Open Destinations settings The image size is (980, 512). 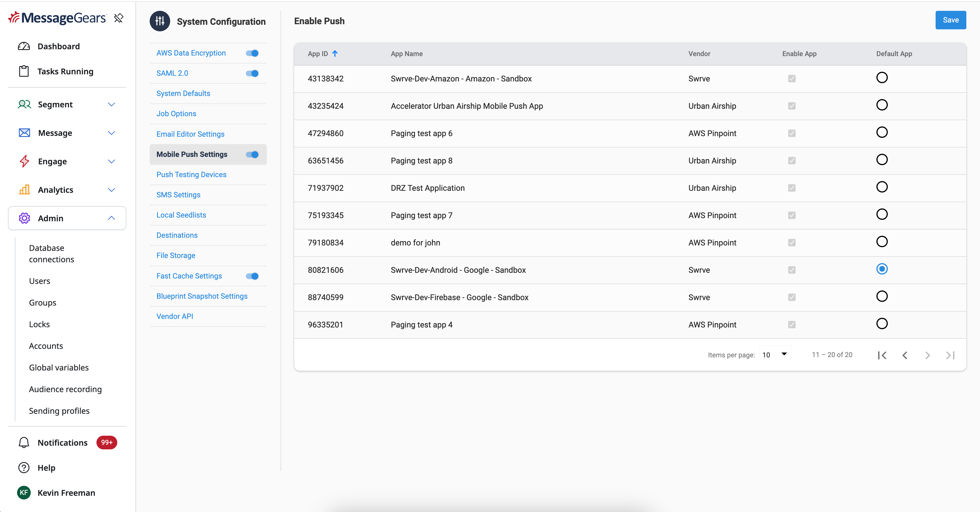pyautogui.click(x=177, y=235)
